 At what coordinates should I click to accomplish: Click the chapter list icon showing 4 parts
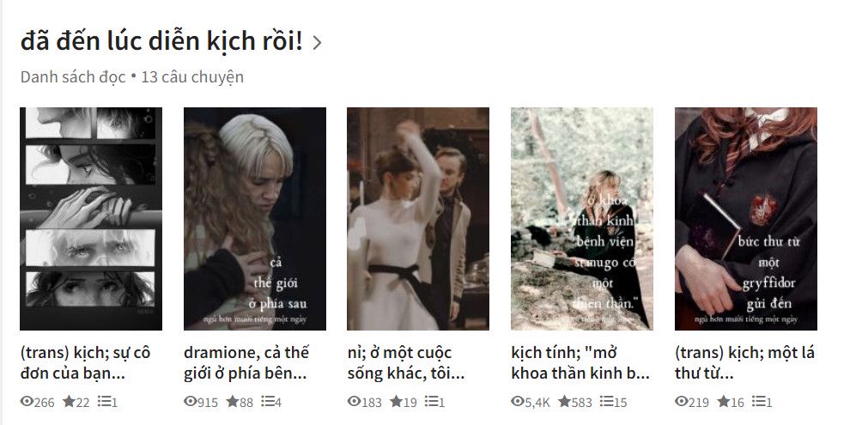point(268,401)
